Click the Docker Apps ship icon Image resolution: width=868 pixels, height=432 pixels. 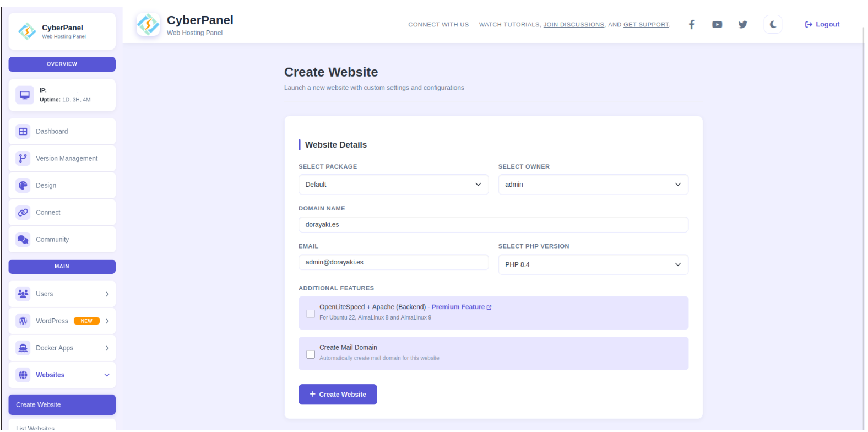coord(23,348)
